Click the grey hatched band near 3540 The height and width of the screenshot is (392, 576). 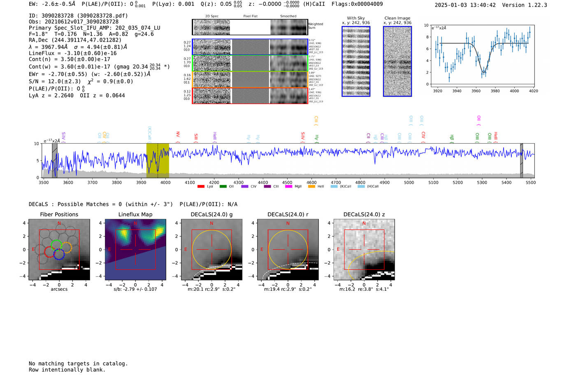[55, 160]
